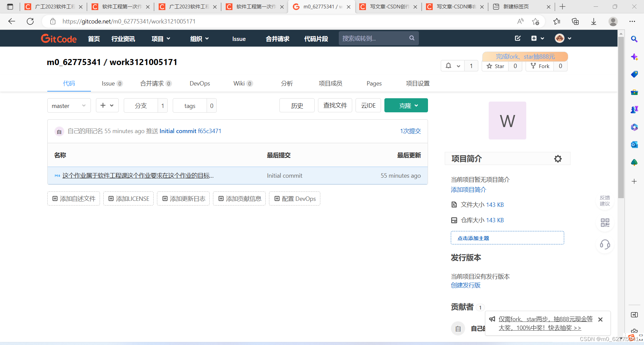Open Edge sidebar Outlook icon
Screen dimensions: 644x345
(634, 145)
